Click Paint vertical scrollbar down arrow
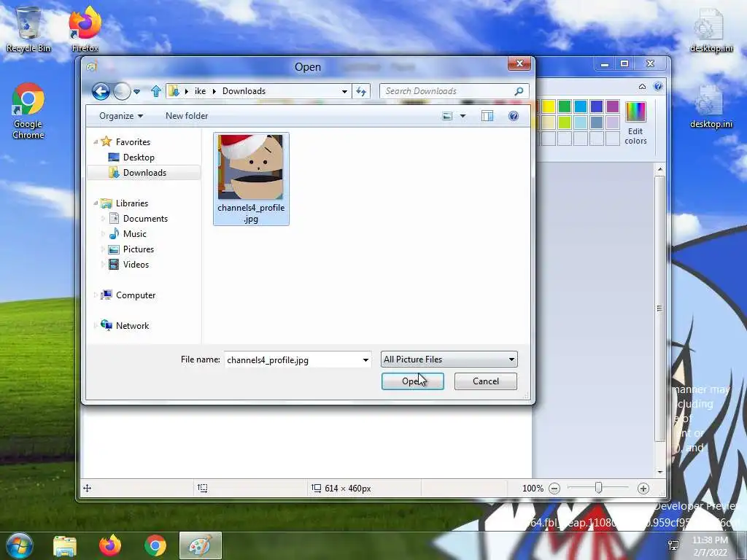747x560 pixels. (659, 472)
